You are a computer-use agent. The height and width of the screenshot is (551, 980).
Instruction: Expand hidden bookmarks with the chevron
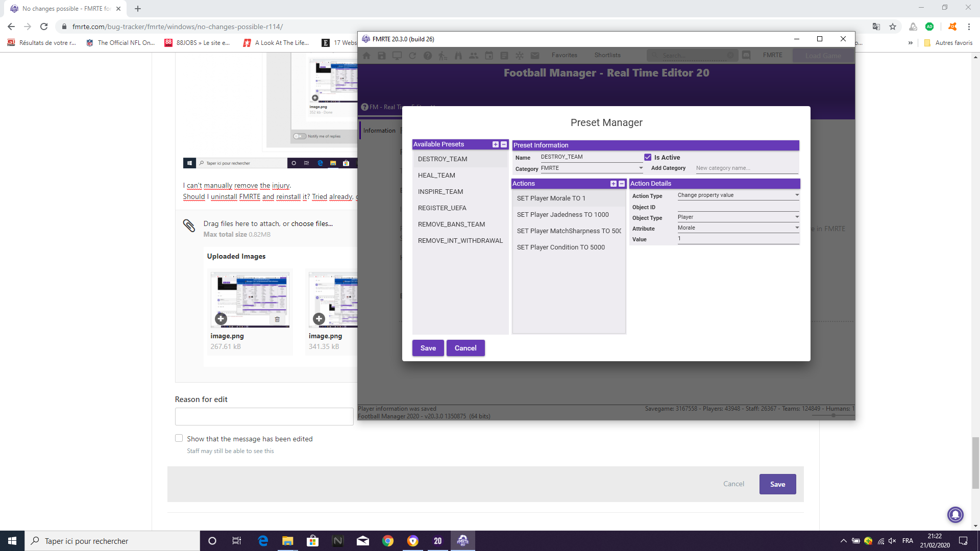click(911, 43)
